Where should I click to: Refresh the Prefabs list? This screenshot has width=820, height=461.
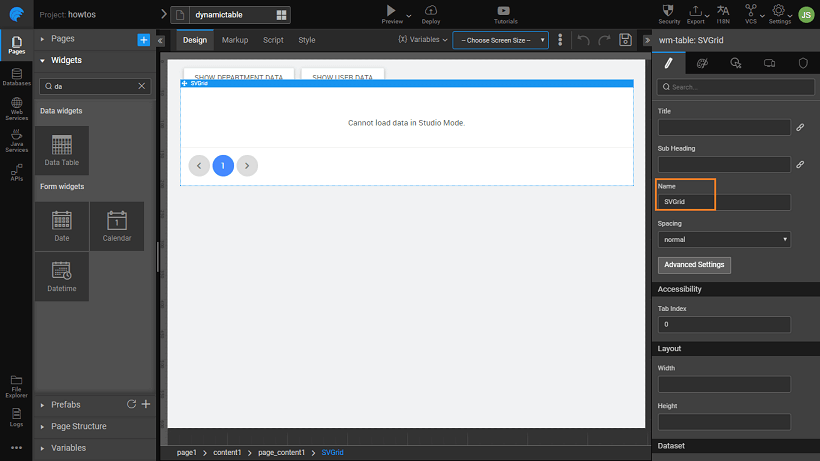pos(131,404)
